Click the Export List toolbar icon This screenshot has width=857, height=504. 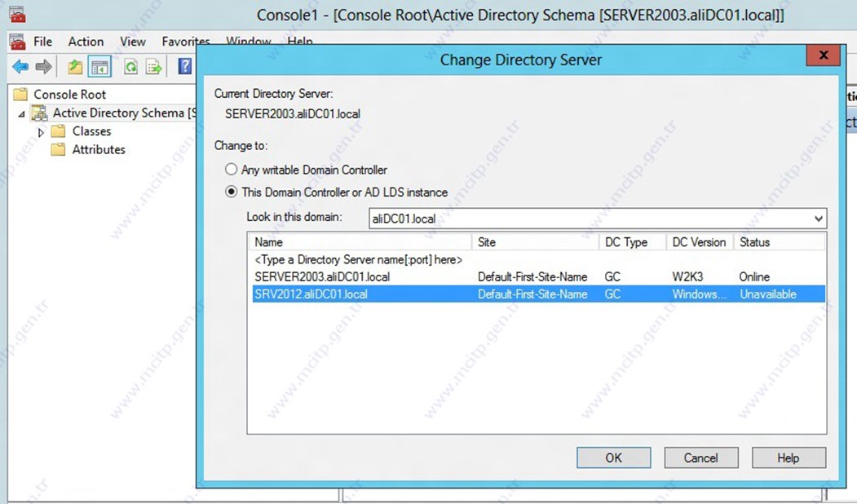(154, 67)
